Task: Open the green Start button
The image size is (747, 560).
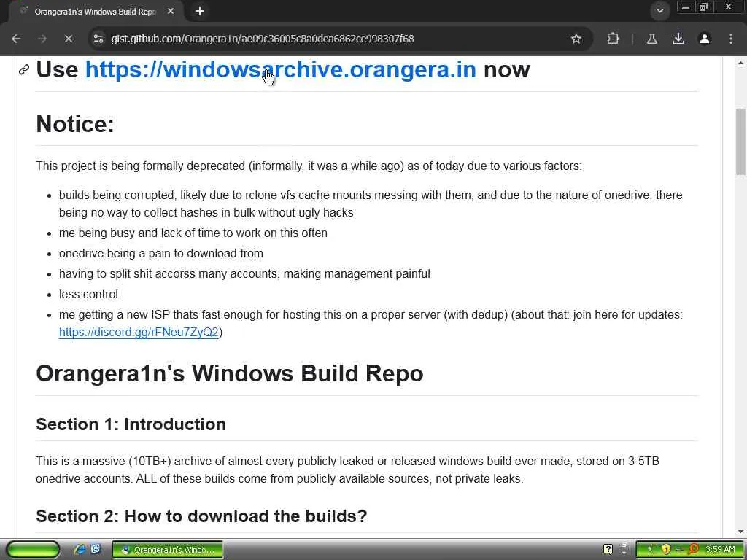Action: (x=32, y=550)
